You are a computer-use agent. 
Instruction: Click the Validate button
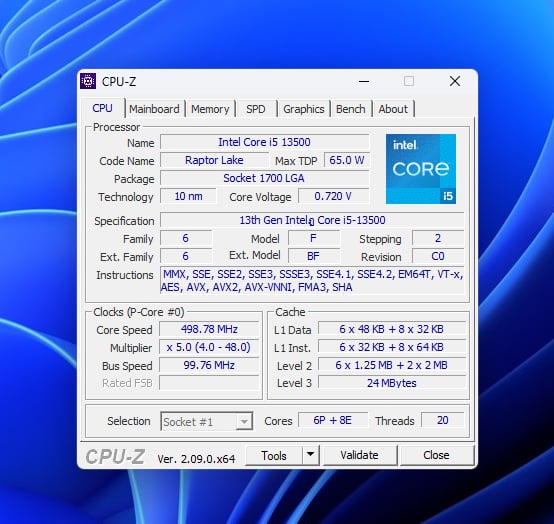(359, 455)
